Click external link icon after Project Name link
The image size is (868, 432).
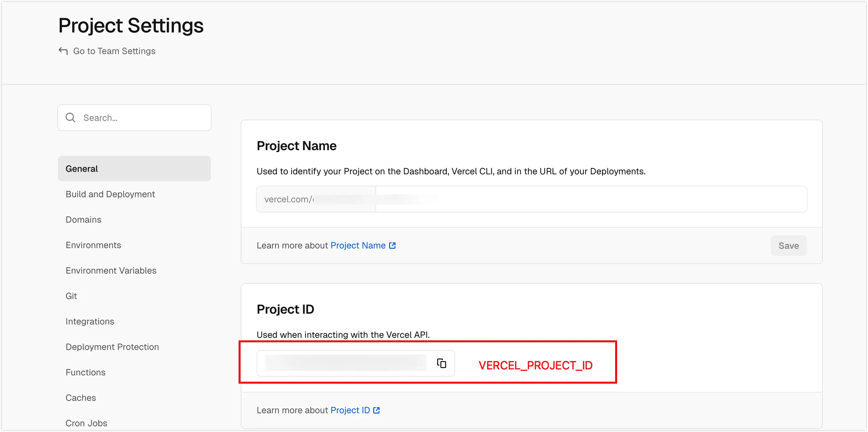(392, 246)
